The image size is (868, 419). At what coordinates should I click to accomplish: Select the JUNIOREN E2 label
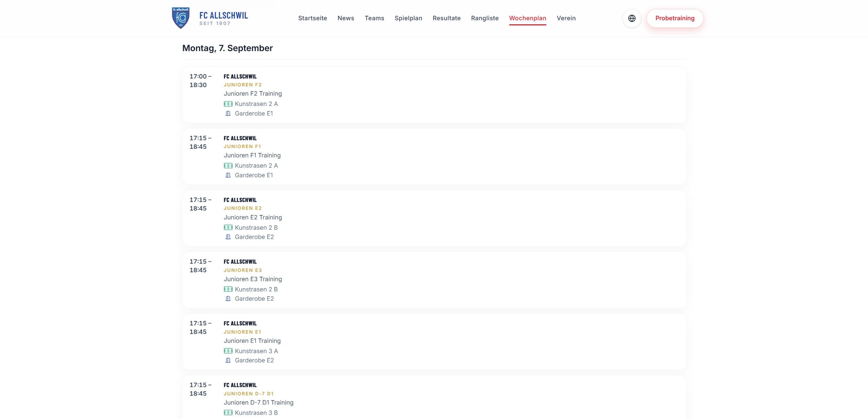(242, 208)
